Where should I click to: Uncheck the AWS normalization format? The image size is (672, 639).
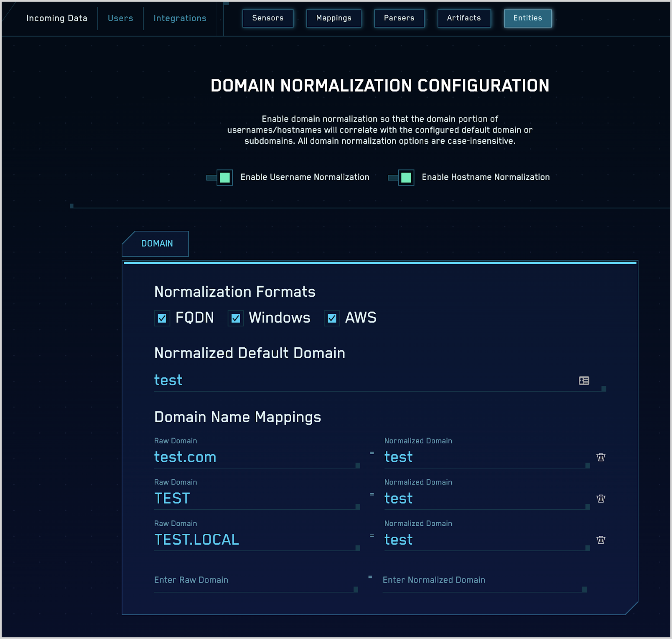(x=332, y=318)
